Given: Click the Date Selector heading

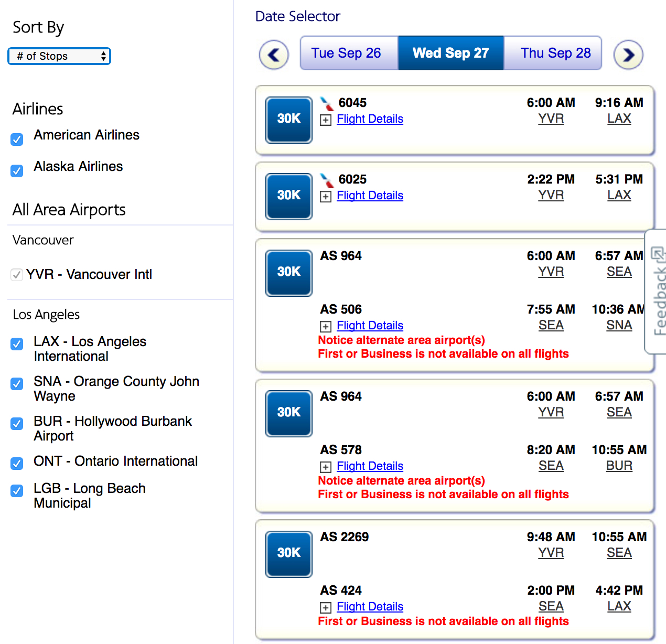Looking at the screenshot, I should pyautogui.click(x=298, y=16).
